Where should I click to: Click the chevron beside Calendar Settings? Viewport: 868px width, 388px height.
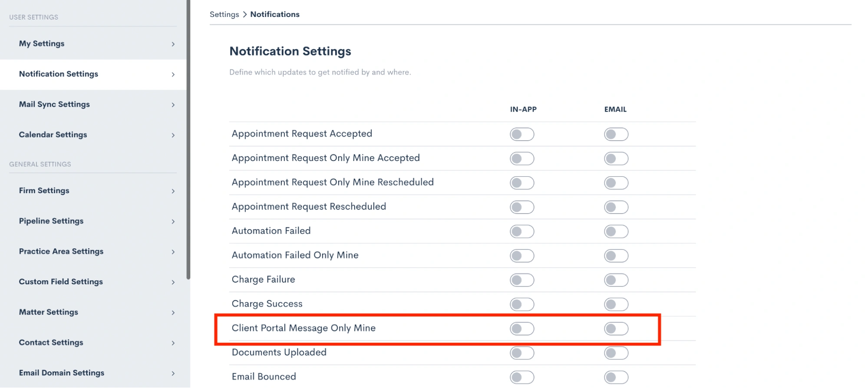tap(173, 135)
